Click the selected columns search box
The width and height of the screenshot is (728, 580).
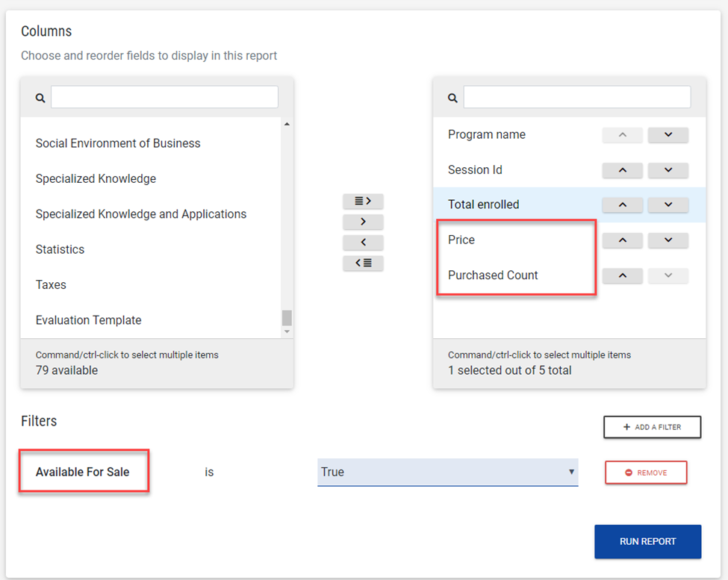click(x=576, y=97)
